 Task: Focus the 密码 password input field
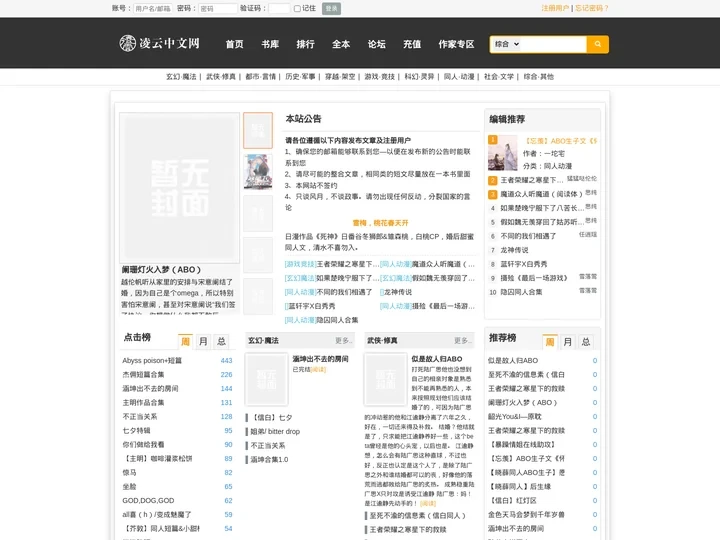click(218, 8)
